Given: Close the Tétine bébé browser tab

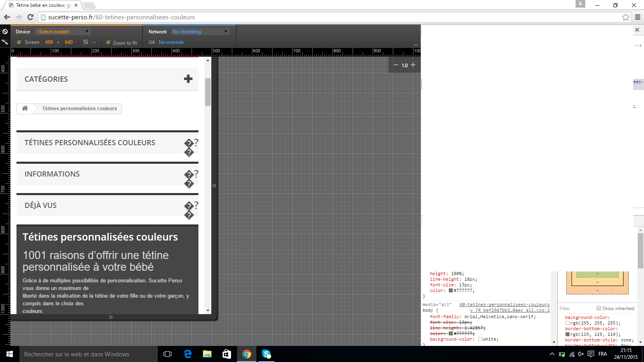Looking at the screenshot, I should [76, 5].
